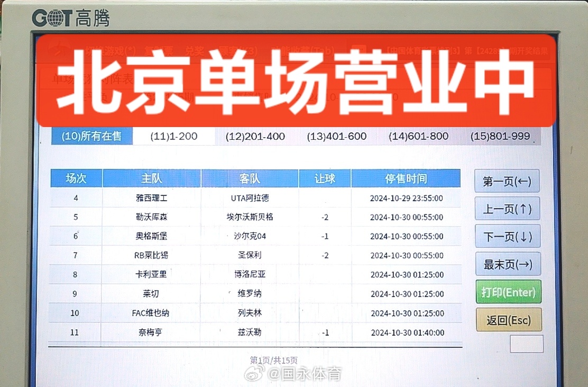Screen dimensions: 588x387
Task: Select home team RB莱比锡
Action: tap(151, 255)
